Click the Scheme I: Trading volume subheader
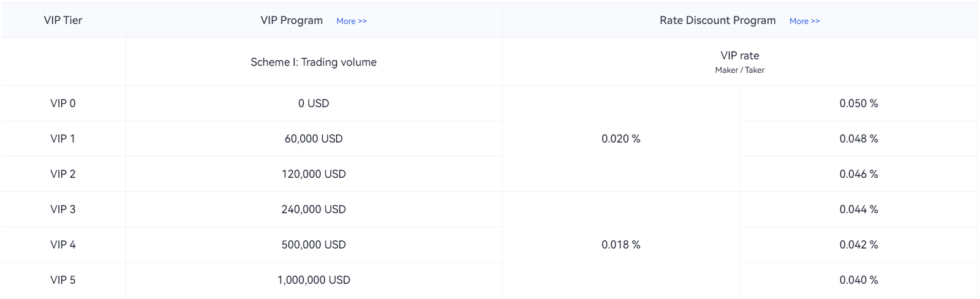 coord(314,62)
